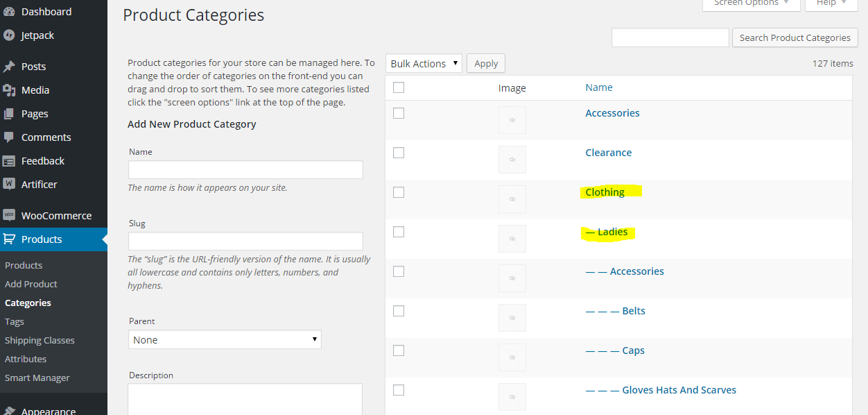Click the Pages icon in sidebar

click(9, 114)
